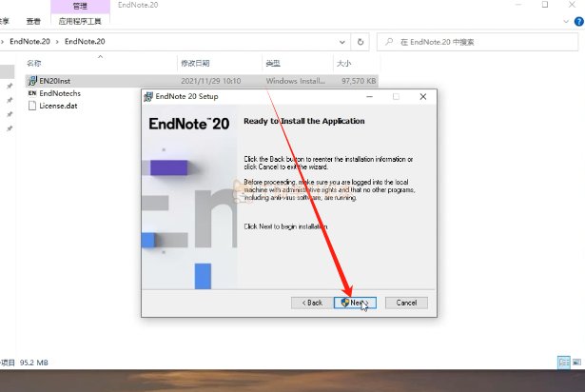
Task: Click Next to begin installation
Action: [355, 303]
